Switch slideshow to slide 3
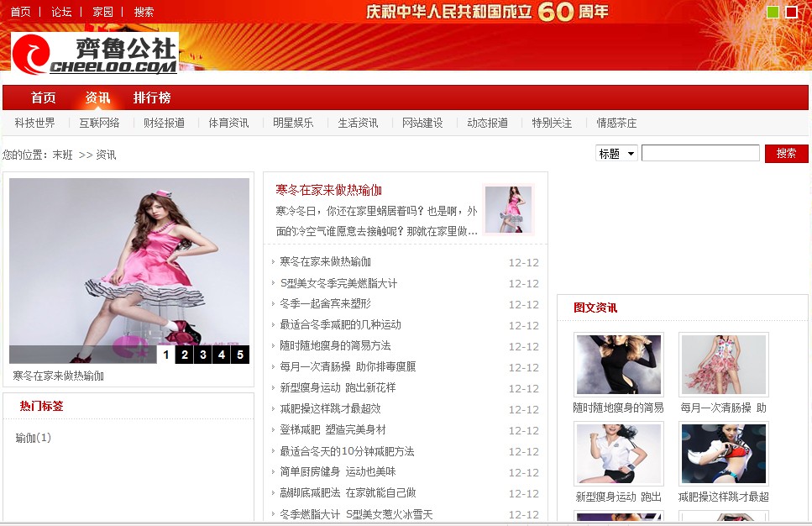 [x=203, y=355]
